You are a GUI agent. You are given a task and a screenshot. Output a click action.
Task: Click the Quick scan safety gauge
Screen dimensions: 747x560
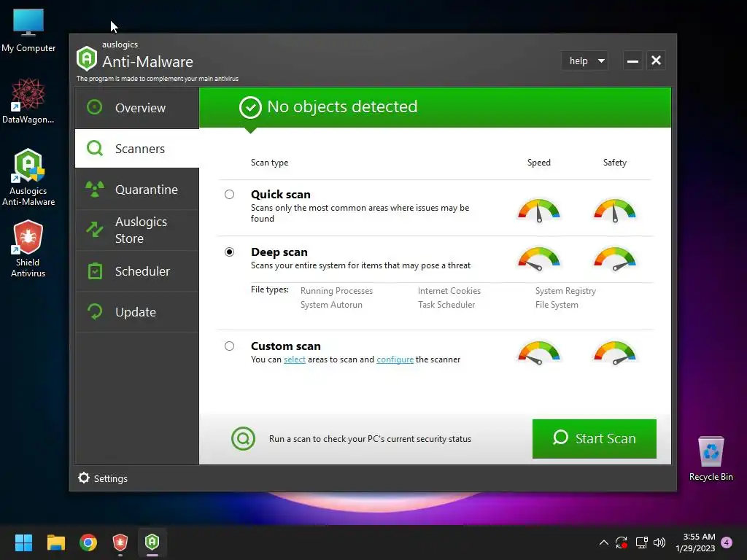pyautogui.click(x=614, y=211)
